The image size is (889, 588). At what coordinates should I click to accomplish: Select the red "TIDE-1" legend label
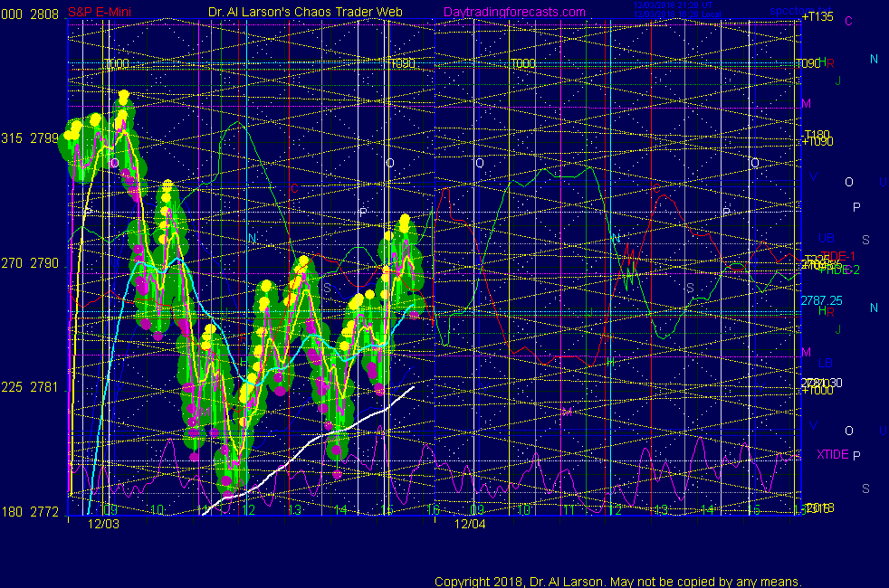[x=838, y=256]
